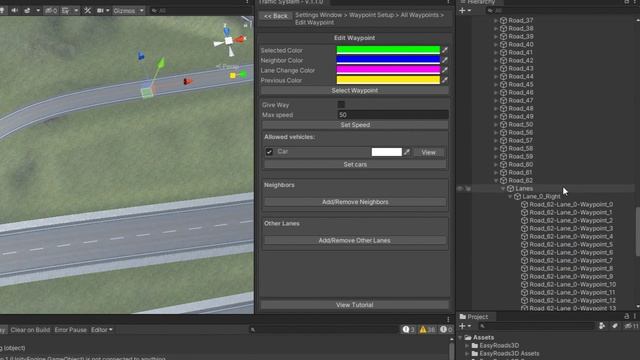This screenshot has width=640, height=360.
Task: Open the Car white color swatch
Action: [387, 152]
